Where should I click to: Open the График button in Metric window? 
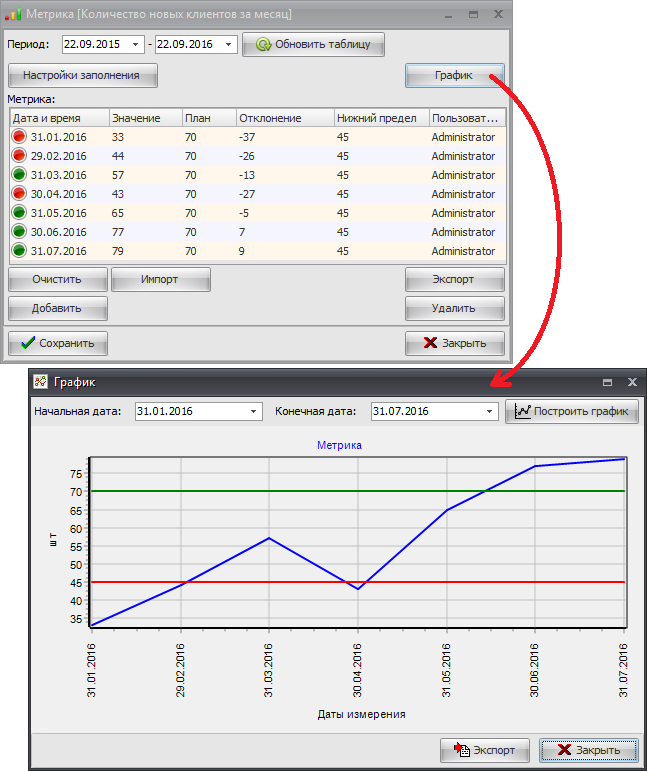click(454, 75)
